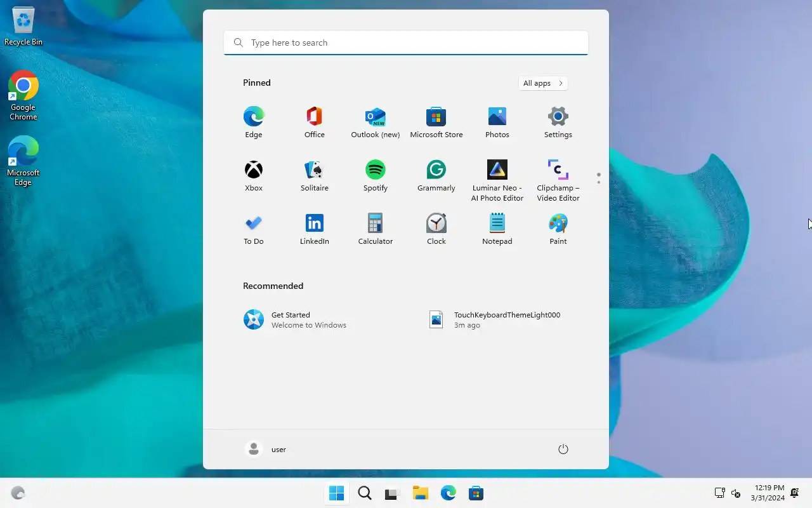
Task: Click the Start button on taskbar
Action: (x=337, y=493)
